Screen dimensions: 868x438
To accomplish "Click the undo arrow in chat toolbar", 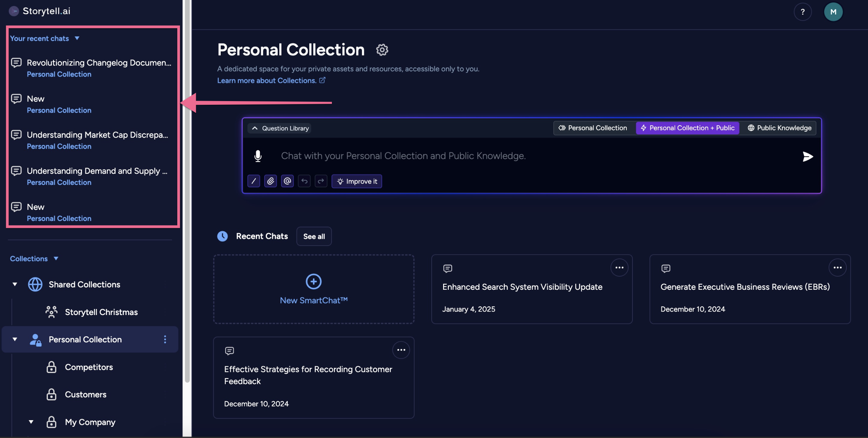I will point(304,181).
